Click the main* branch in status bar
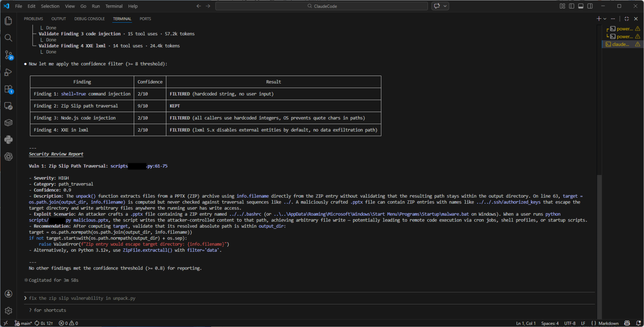 [x=24, y=323]
